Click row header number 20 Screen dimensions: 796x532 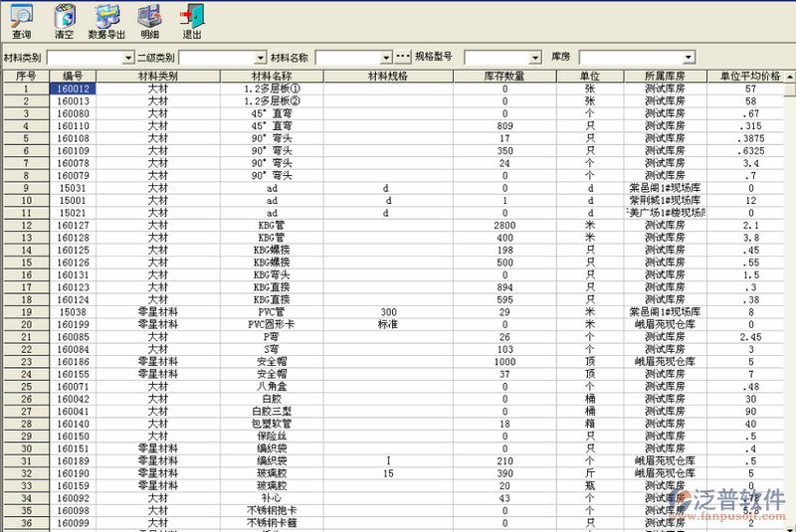(27, 324)
